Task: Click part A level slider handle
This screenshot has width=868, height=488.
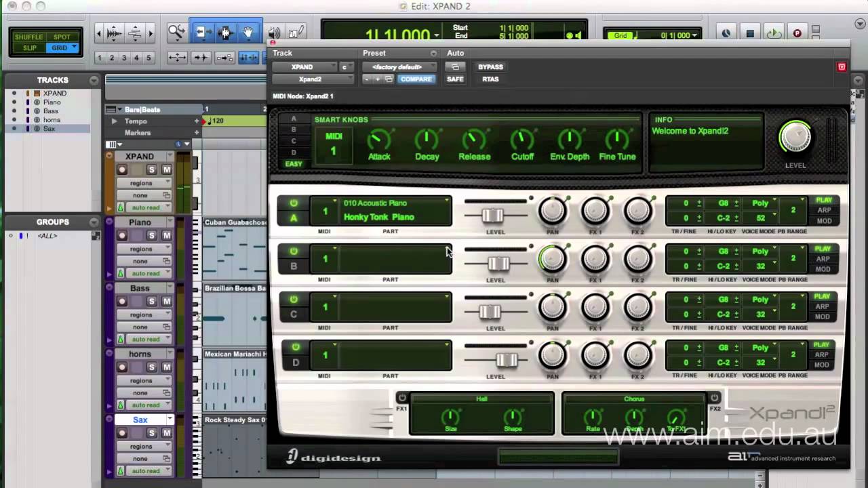Action: 493,216
